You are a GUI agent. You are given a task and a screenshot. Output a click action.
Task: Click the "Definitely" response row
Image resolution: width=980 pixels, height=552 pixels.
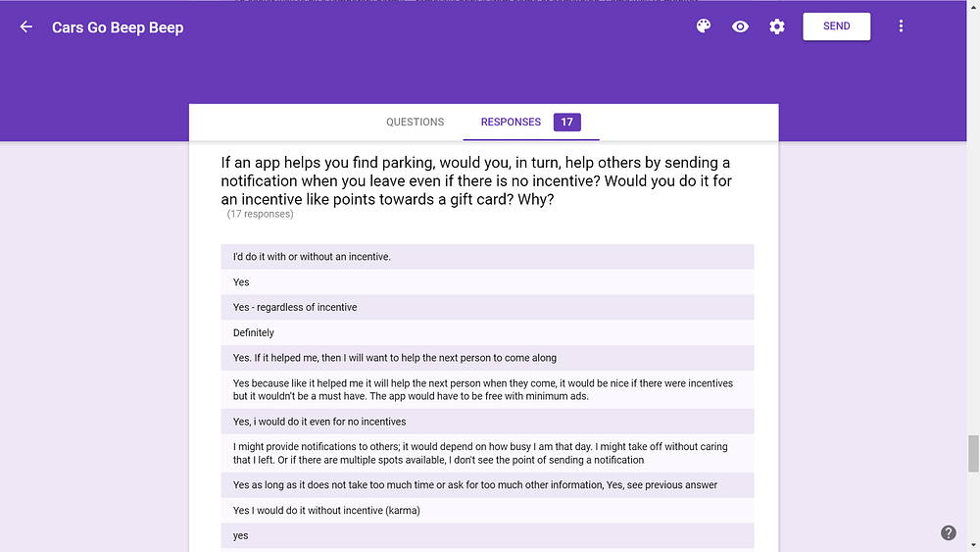coord(487,332)
